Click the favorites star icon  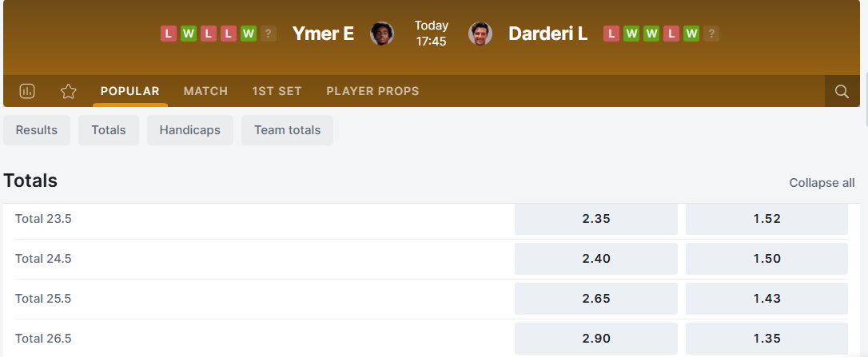coord(69,91)
